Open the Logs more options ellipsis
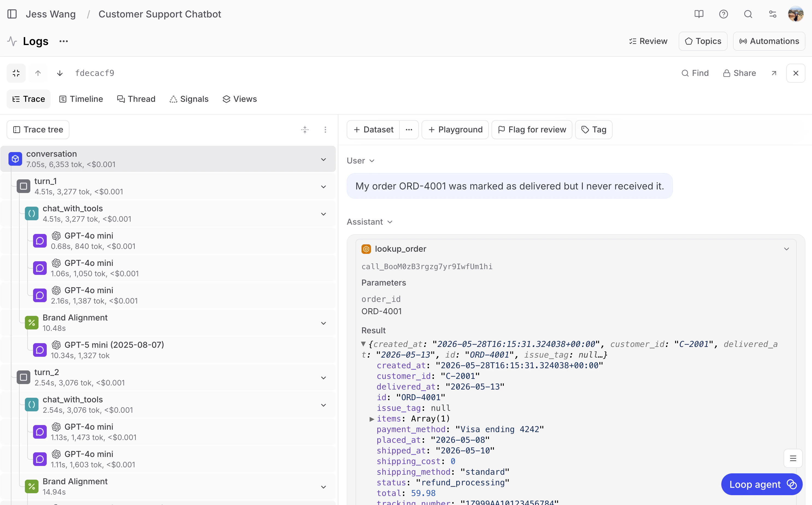 point(63,41)
